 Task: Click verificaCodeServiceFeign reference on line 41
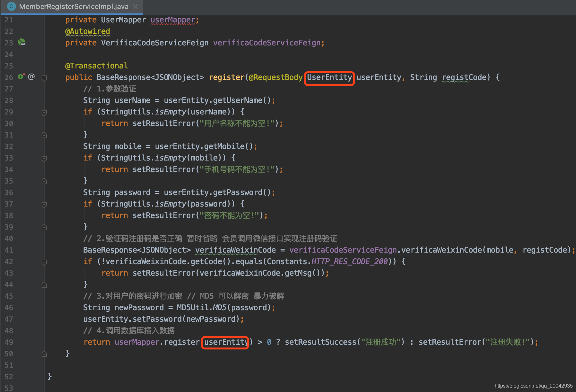pyautogui.click(x=343, y=250)
